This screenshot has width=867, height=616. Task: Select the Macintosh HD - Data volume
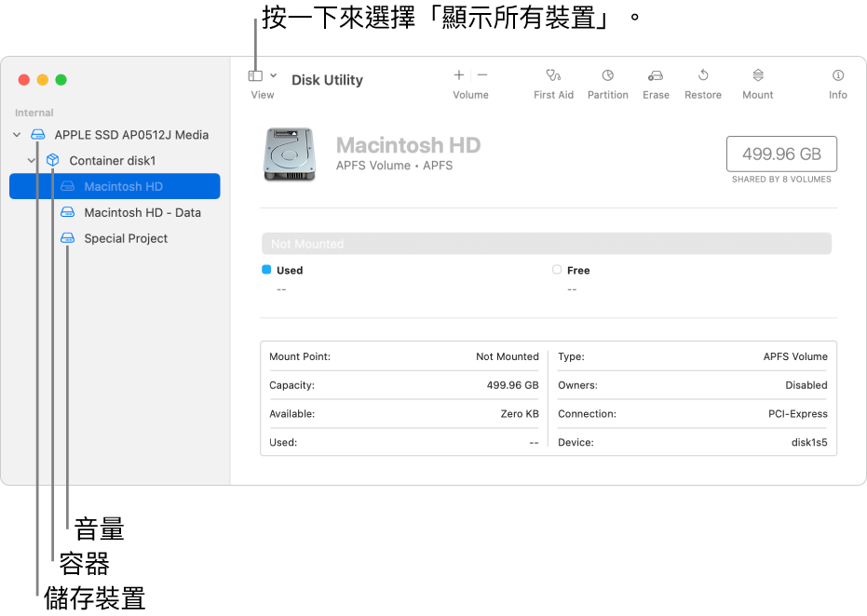(x=115, y=212)
